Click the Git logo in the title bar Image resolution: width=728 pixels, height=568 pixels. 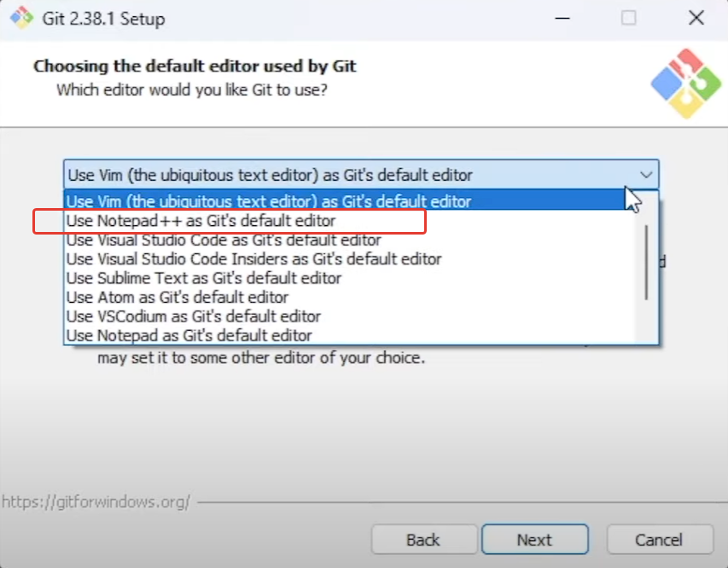pos(21,18)
